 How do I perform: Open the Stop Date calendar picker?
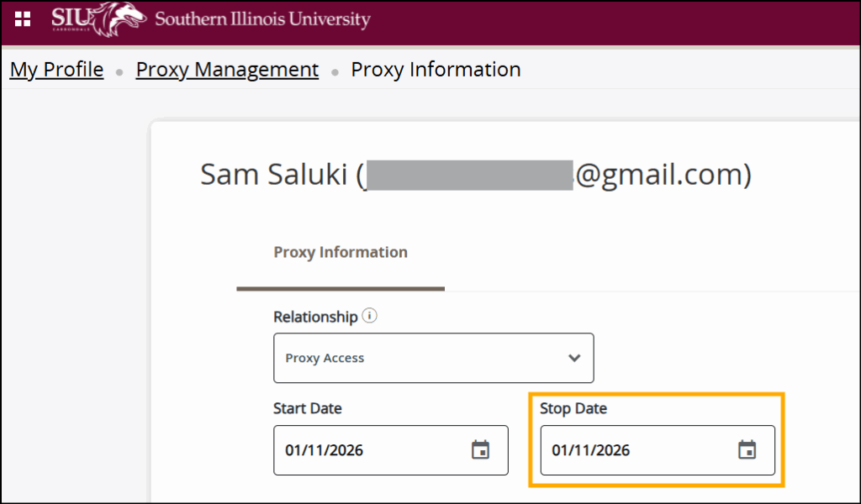click(x=747, y=450)
